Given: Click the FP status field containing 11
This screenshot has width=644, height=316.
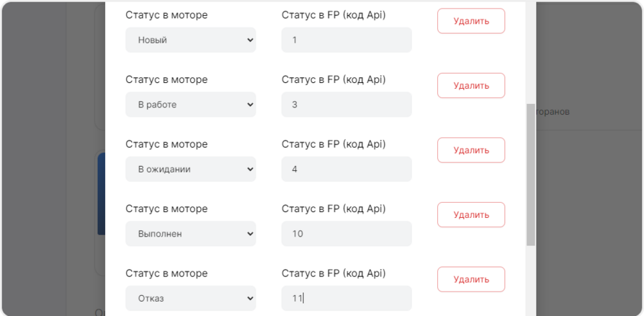Looking at the screenshot, I should pos(346,299).
